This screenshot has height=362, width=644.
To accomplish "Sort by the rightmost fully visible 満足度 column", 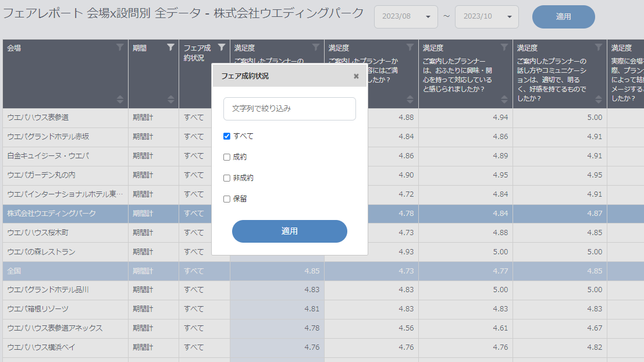I will [x=599, y=99].
